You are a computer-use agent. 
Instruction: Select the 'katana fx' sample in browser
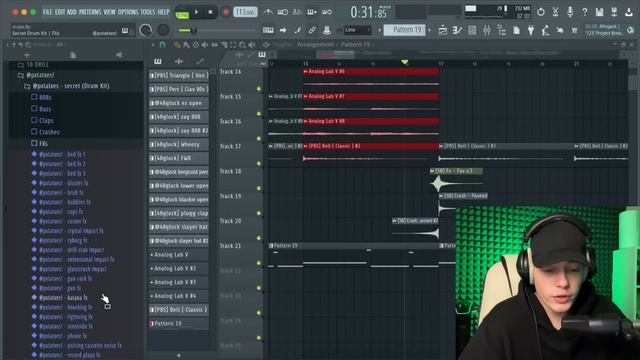pyautogui.click(x=60, y=298)
